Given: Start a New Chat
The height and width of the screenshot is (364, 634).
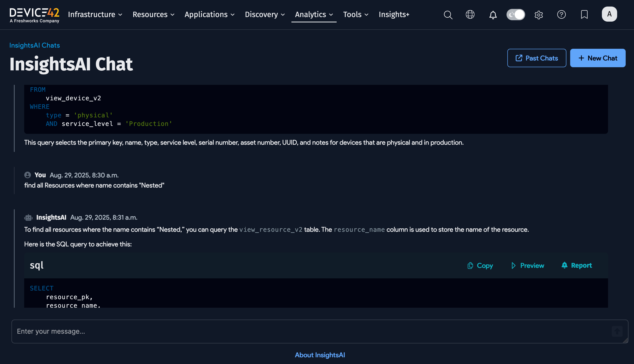Looking at the screenshot, I should (598, 58).
